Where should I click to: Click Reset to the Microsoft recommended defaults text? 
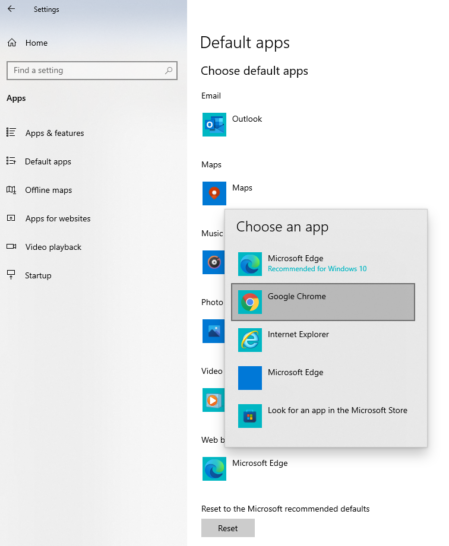(x=285, y=509)
